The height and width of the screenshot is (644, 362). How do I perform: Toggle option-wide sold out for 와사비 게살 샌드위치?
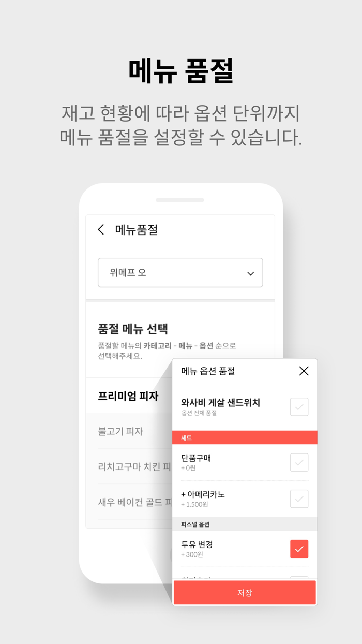click(x=299, y=407)
